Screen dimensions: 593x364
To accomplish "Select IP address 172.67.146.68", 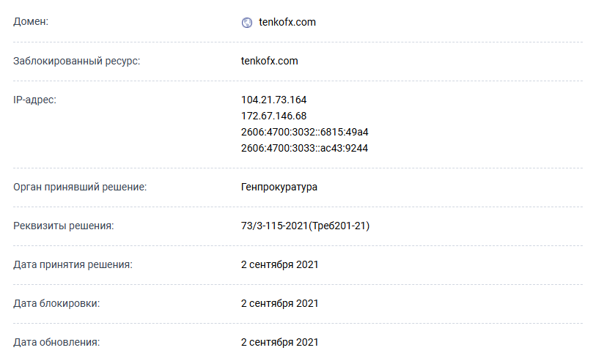I will 273,116.
